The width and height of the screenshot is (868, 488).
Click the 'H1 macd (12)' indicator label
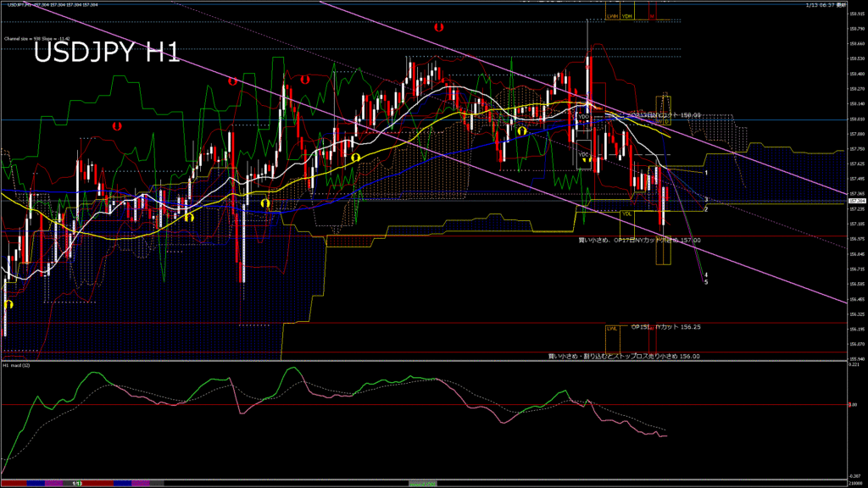(17, 365)
